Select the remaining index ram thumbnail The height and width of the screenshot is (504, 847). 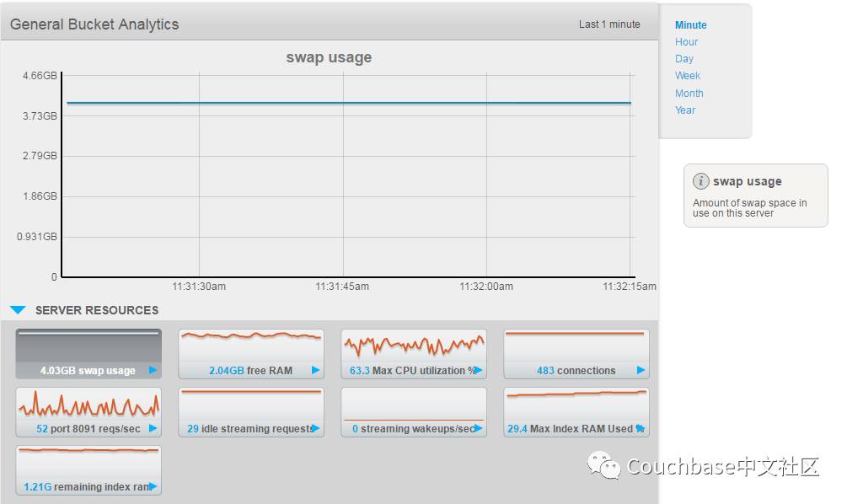(x=88, y=470)
